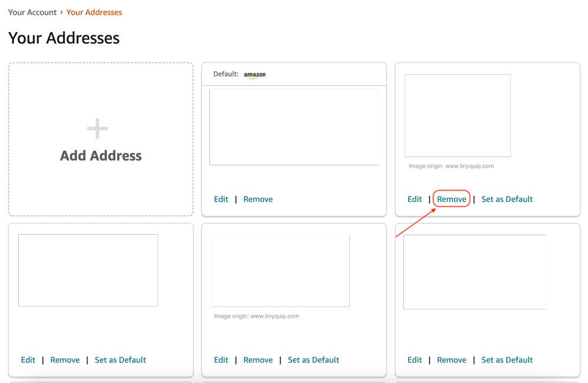
Task: Edit the tinyquip watermarked address card
Action: click(220, 359)
